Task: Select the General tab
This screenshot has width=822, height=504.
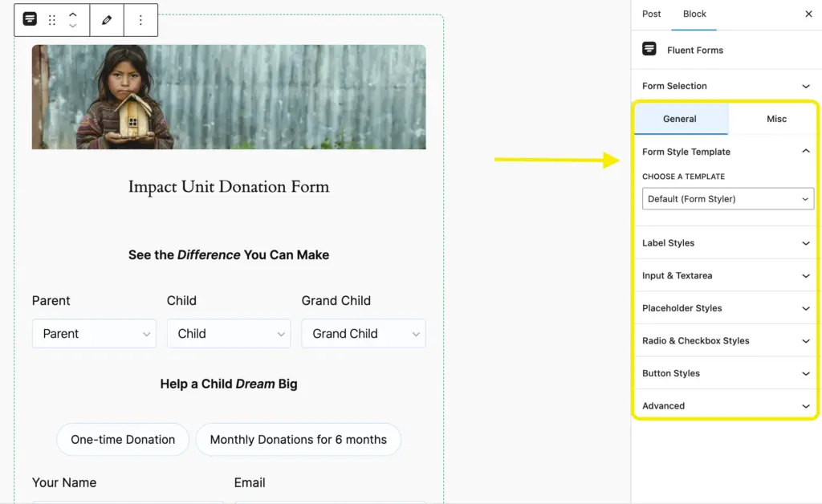Action: [680, 119]
